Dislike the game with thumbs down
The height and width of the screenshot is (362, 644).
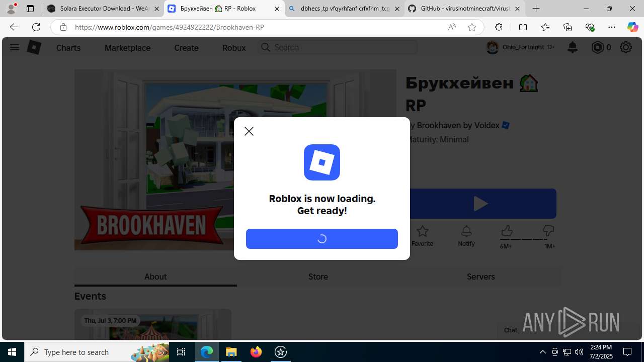[x=548, y=231]
